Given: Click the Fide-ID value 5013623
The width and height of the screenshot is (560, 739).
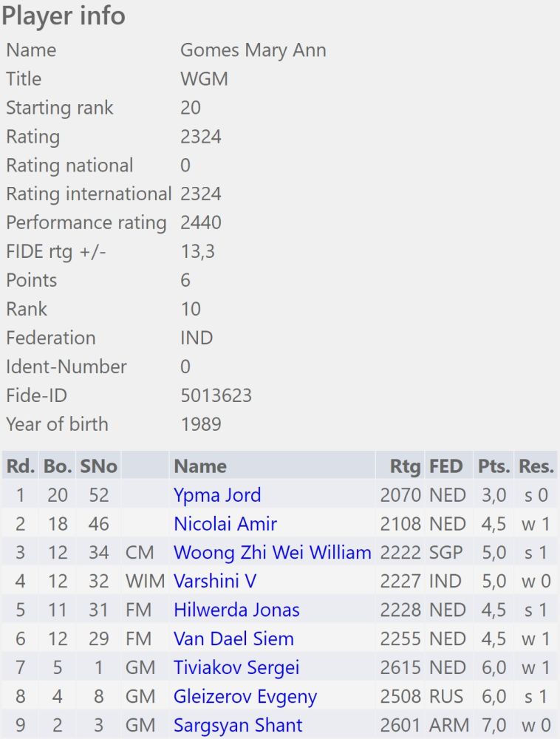Looking at the screenshot, I should click(216, 396).
